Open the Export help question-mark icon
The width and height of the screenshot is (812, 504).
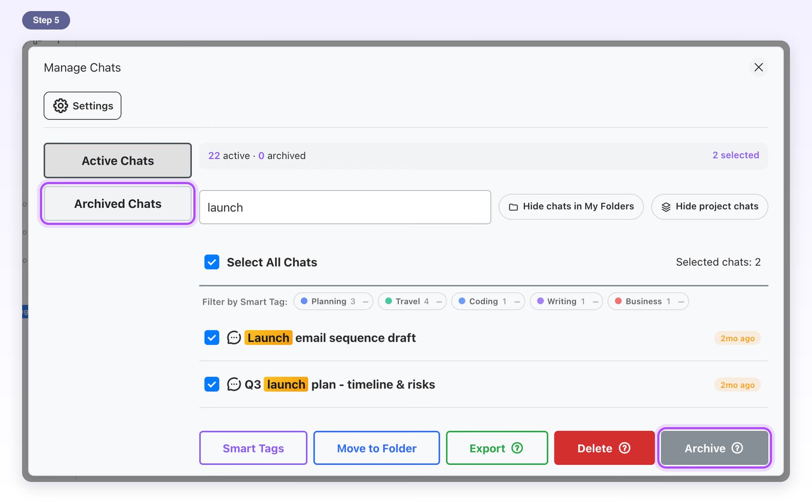[x=517, y=448]
